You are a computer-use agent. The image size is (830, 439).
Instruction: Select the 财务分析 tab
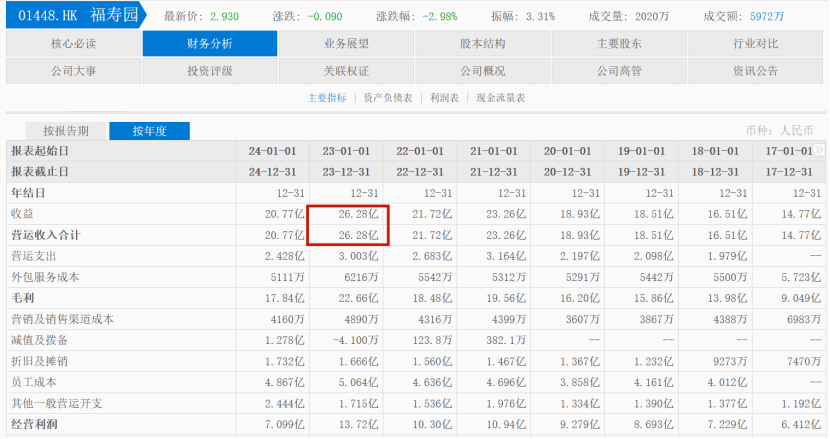tap(209, 44)
